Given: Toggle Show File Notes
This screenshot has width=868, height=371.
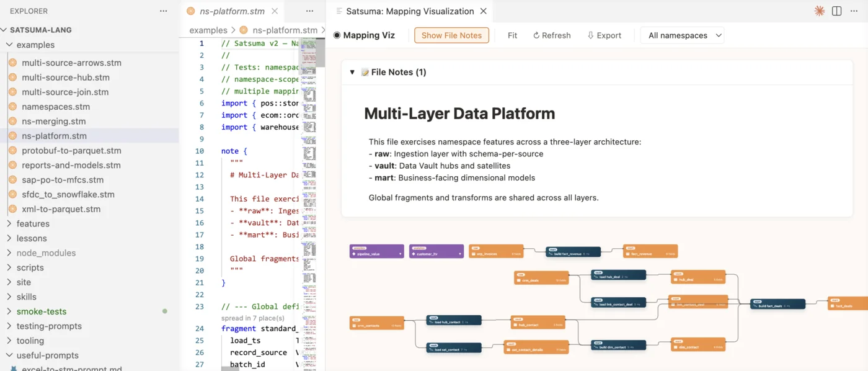Looking at the screenshot, I should [451, 35].
